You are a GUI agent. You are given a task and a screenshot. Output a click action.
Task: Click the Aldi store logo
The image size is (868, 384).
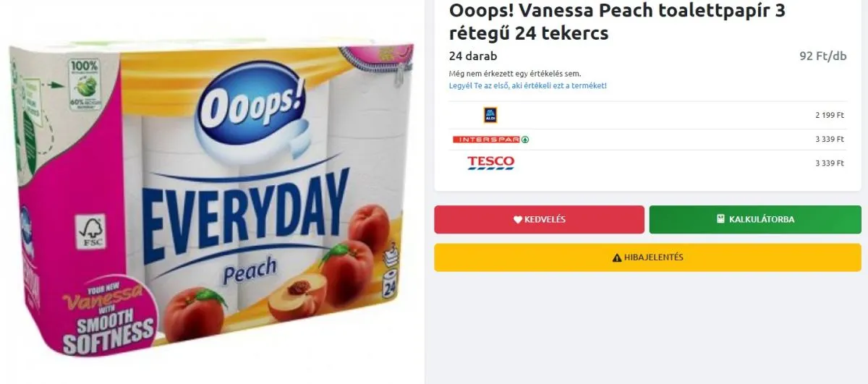tap(490, 115)
